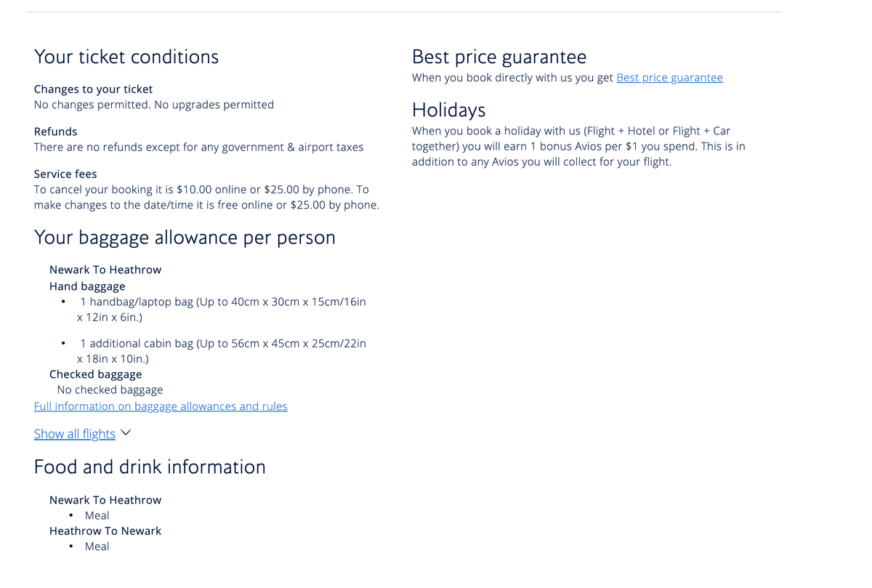Click the Holidays heading
This screenshot has height=588, width=872.
pos(448,110)
